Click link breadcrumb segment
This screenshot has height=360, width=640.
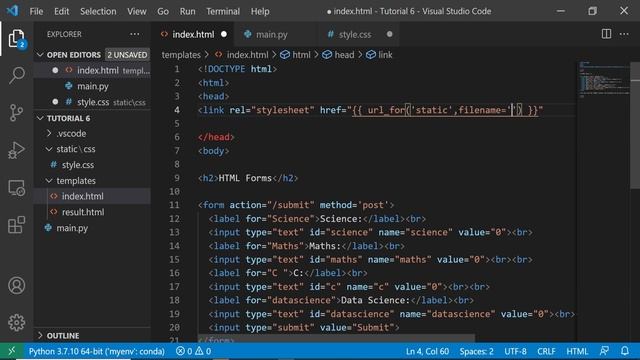379,55
